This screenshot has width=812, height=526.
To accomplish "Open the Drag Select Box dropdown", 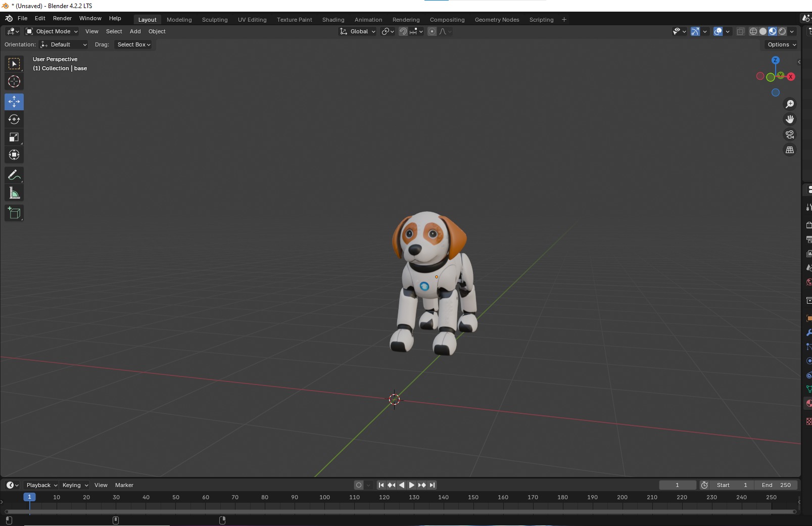I will click(134, 44).
